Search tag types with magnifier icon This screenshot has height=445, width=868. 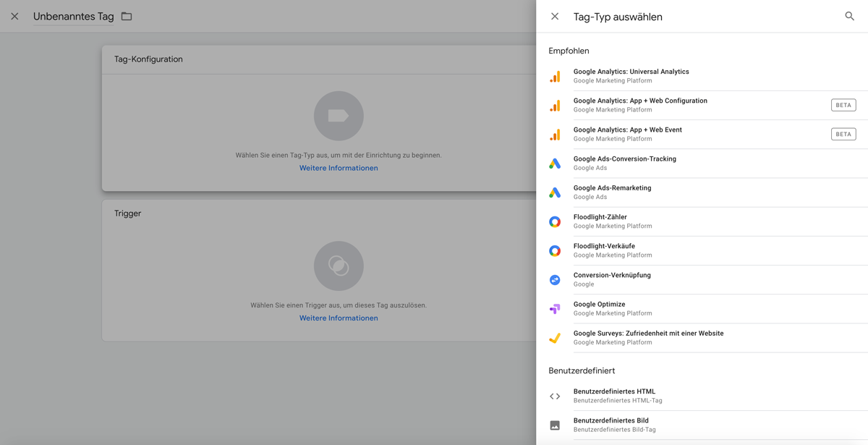tap(850, 16)
